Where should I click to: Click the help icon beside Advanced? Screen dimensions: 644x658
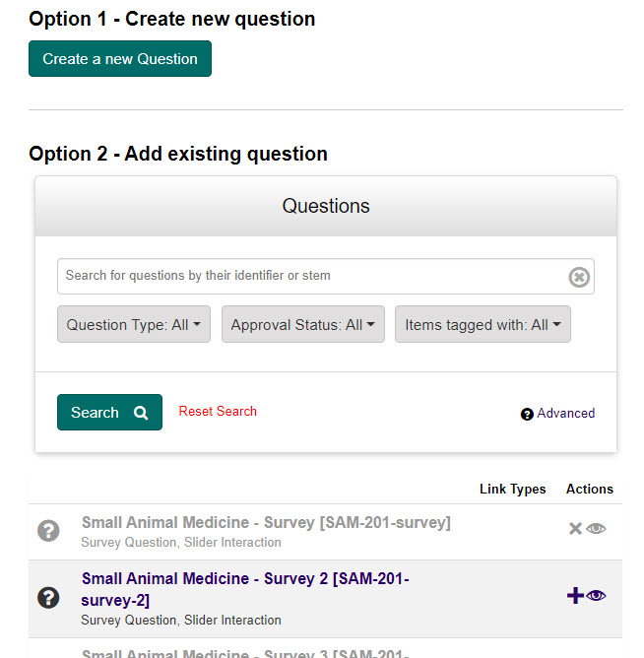(x=527, y=414)
